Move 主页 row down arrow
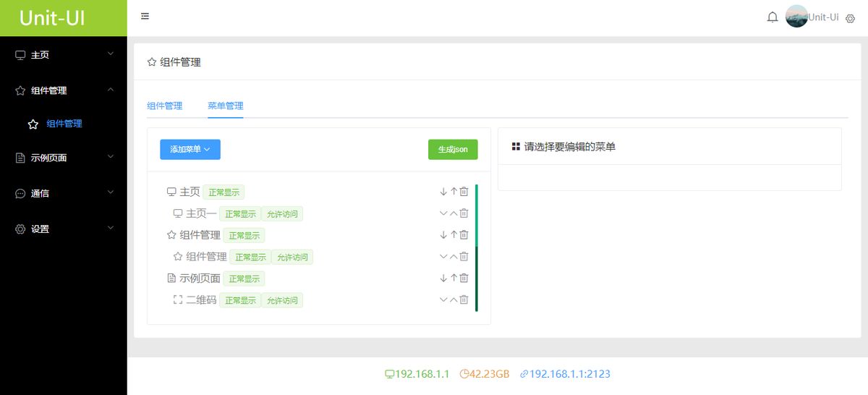The height and width of the screenshot is (395, 868). pyautogui.click(x=443, y=192)
